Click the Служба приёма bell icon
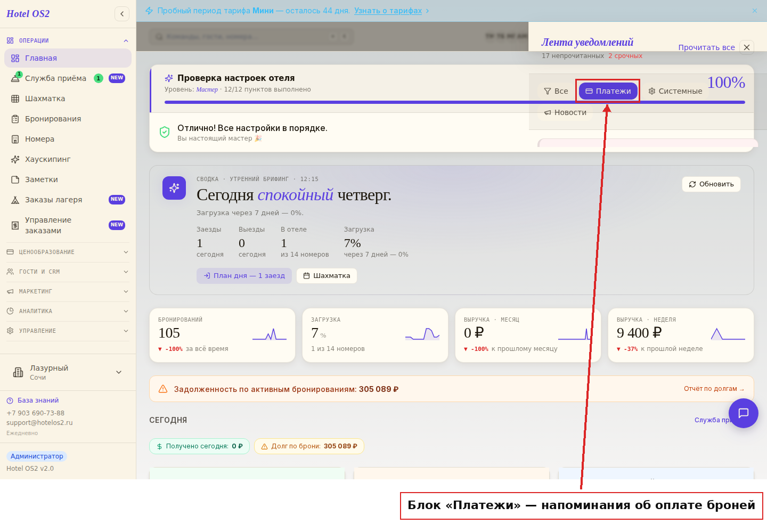Viewport: 767px width, 532px height. coord(15,79)
